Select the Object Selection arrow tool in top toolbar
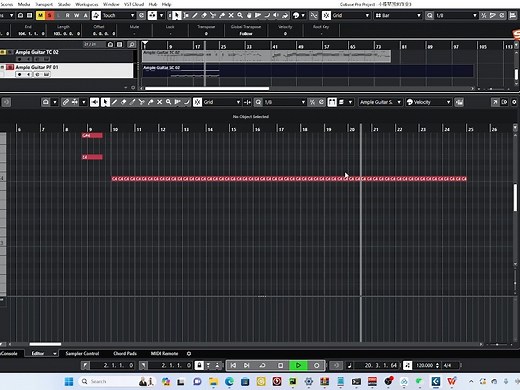This screenshot has height=390, width=520. click(x=177, y=15)
